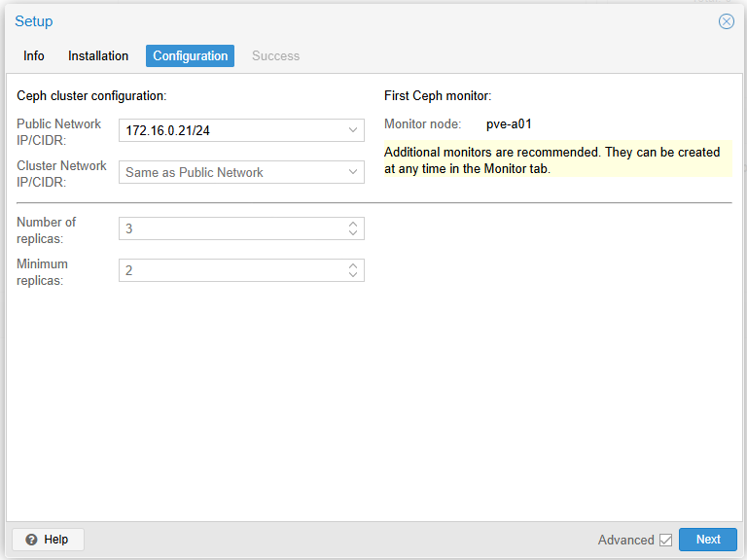Image resolution: width=747 pixels, height=560 pixels.
Task: Go to the Installation tab
Action: (x=98, y=56)
